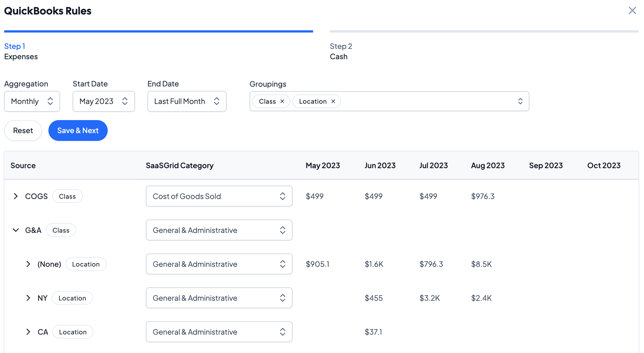644x353 pixels.
Task: Open the NY row category dropdown
Action: coord(219,298)
